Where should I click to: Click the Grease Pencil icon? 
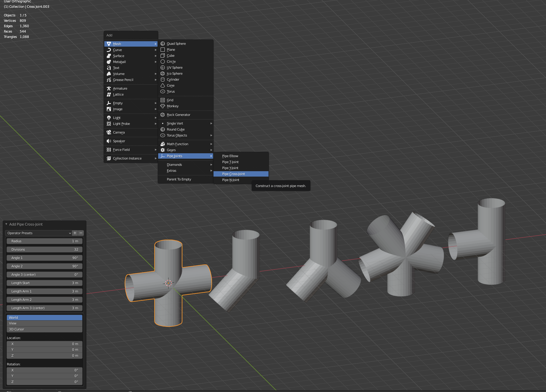(x=109, y=80)
